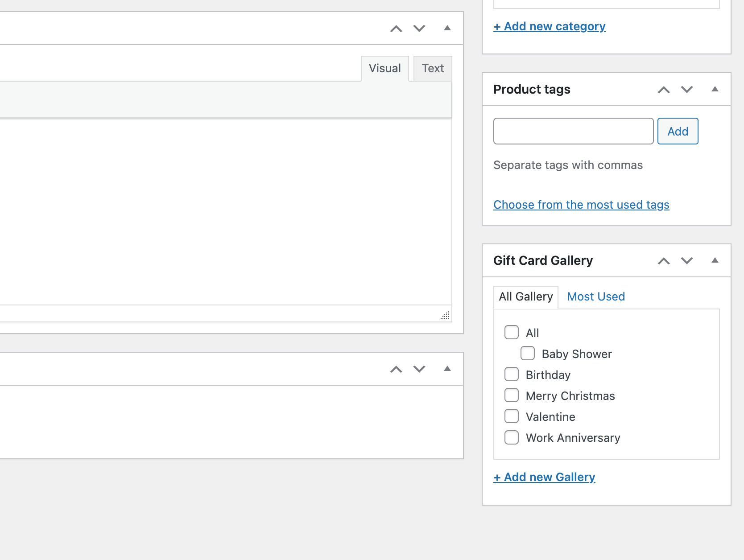Collapse the top editor panel

447,28
